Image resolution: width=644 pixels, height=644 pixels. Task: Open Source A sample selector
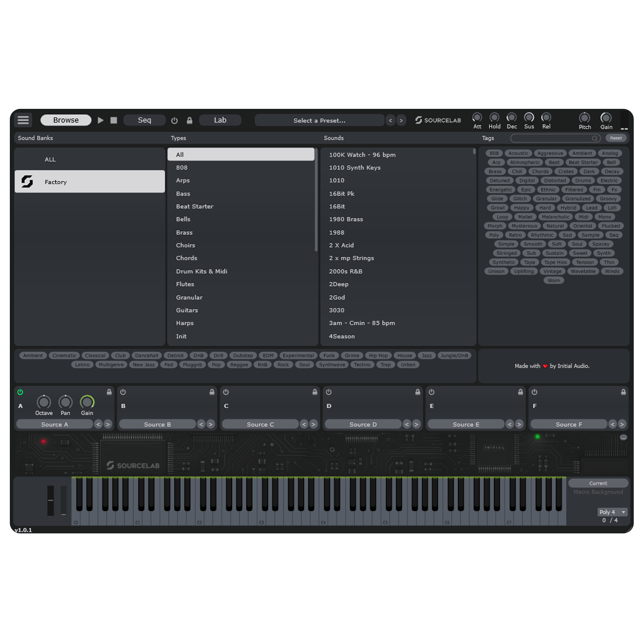coord(54,424)
